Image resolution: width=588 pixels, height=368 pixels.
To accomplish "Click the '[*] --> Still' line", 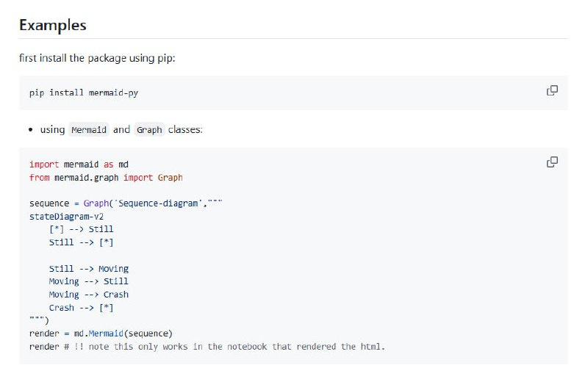I will coord(81,229).
